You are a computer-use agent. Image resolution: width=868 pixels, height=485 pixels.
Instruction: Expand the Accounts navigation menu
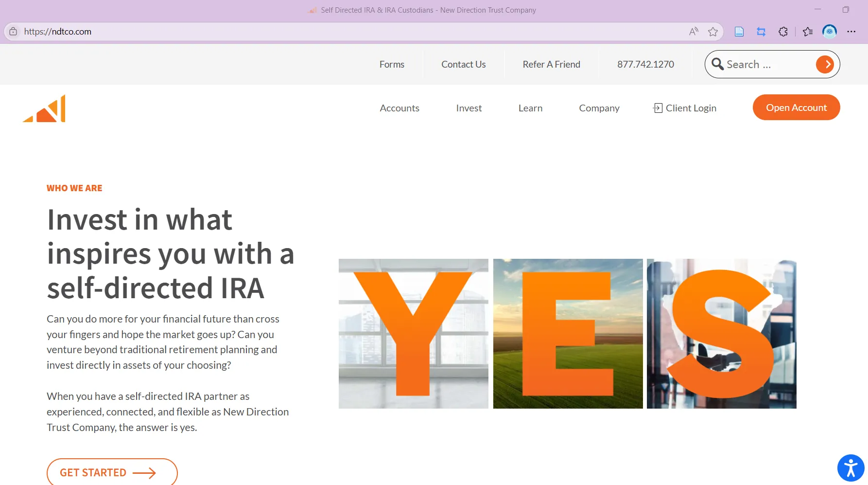pyautogui.click(x=399, y=108)
